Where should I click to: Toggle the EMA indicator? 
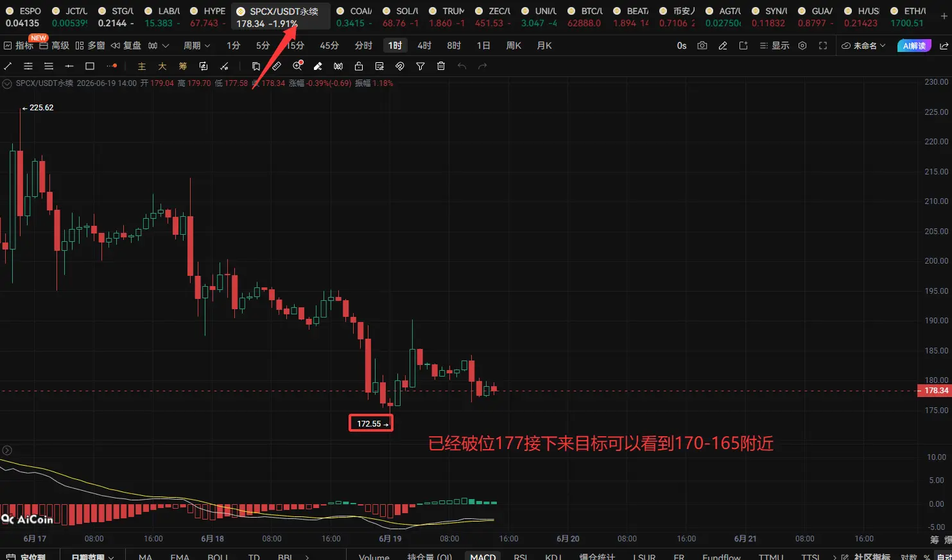pos(180,557)
